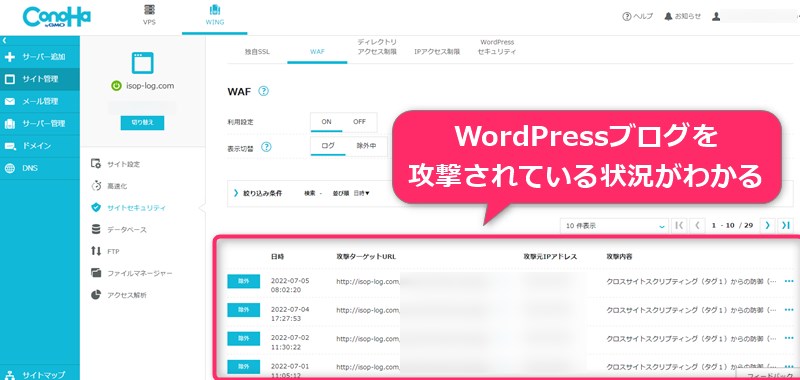The height and width of the screenshot is (380, 800).
Task: Switch to 独自SSL tab
Action: click(257, 52)
